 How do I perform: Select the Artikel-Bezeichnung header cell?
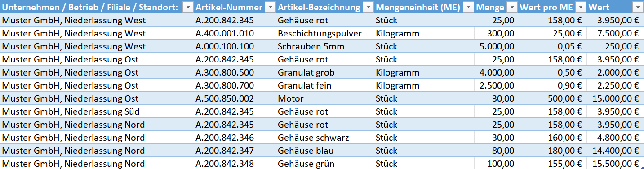tap(325, 8)
